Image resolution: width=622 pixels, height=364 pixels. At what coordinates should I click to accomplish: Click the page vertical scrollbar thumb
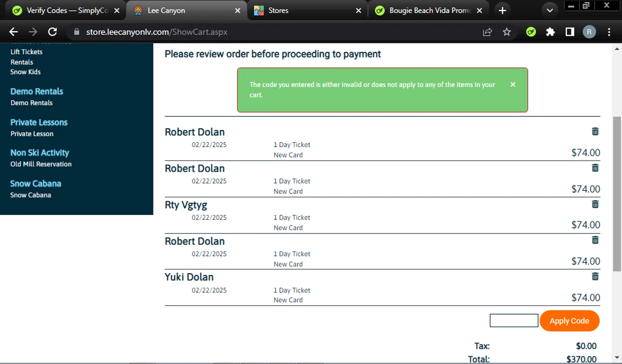pyautogui.click(x=617, y=194)
